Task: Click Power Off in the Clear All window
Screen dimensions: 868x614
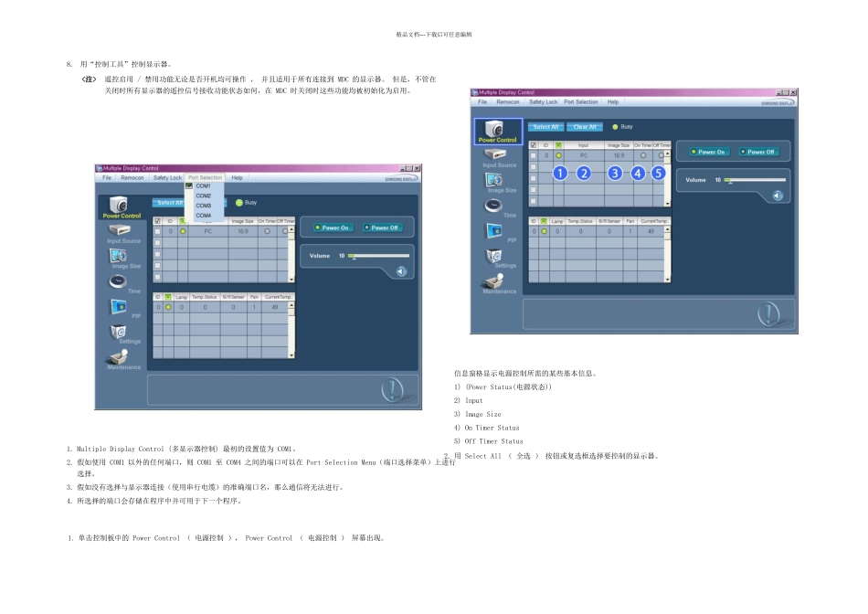Action: click(757, 152)
